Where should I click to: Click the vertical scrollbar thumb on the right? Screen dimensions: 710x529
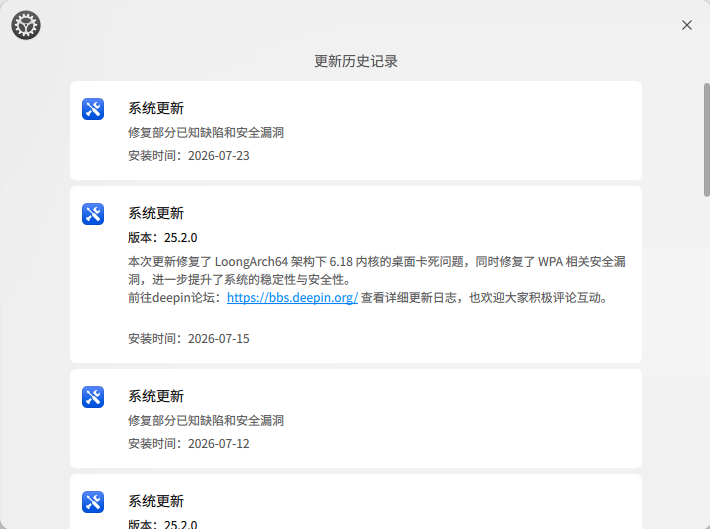point(706,139)
